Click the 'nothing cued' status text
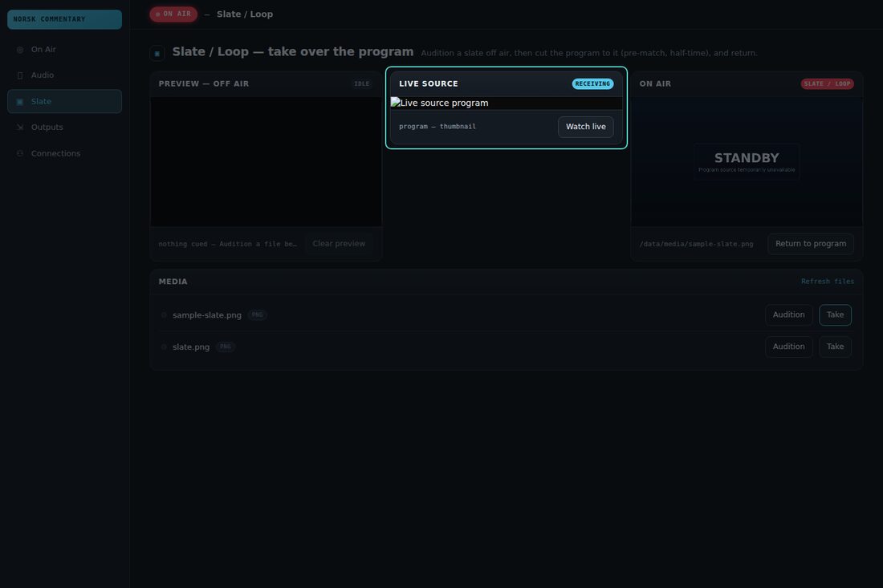Image resolution: width=883 pixels, height=588 pixels. [227, 244]
